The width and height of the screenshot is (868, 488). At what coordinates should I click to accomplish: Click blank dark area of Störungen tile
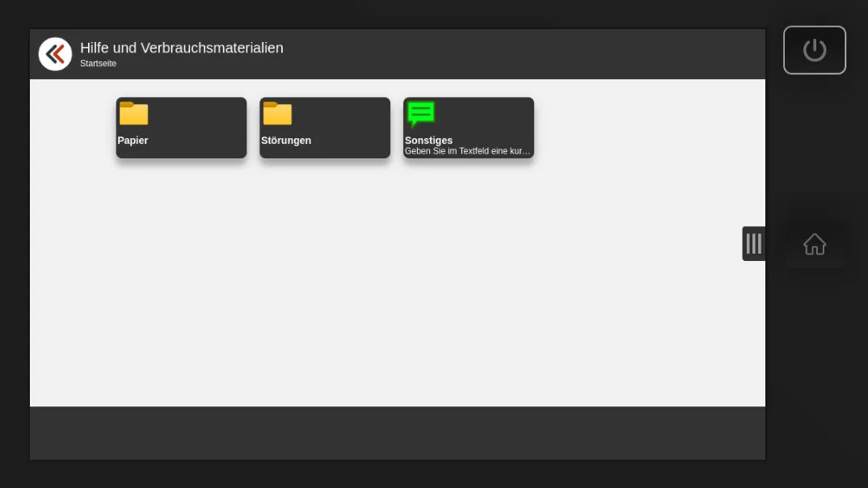[x=346, y=117]
